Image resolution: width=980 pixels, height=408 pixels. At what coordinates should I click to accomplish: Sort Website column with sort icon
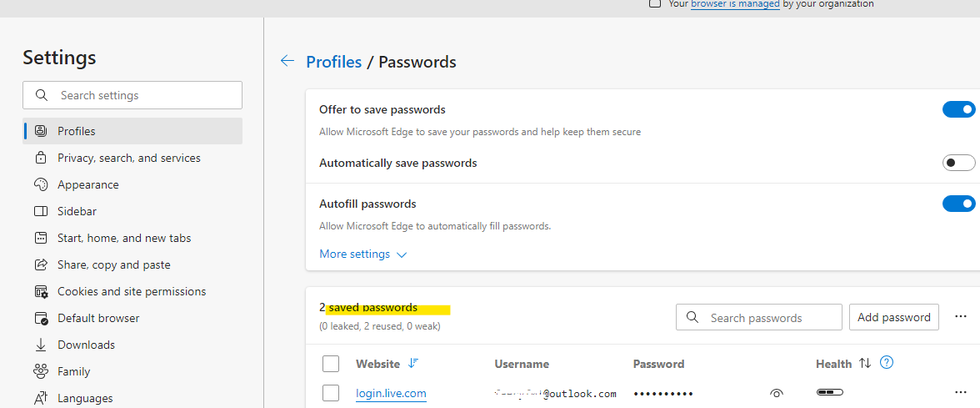coord(413,363)
